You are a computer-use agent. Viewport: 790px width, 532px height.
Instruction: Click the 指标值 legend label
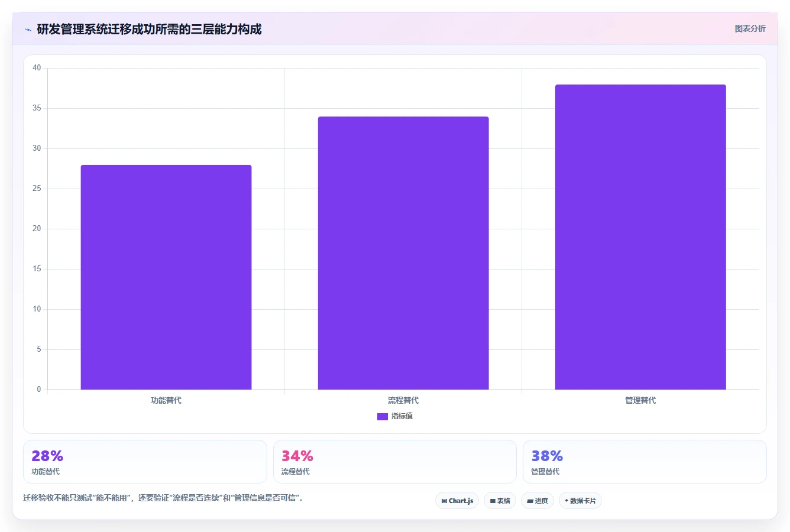click(402, 416)
